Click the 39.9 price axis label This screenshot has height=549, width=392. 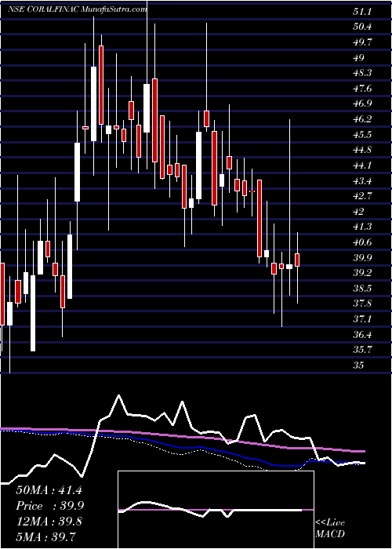362,257
